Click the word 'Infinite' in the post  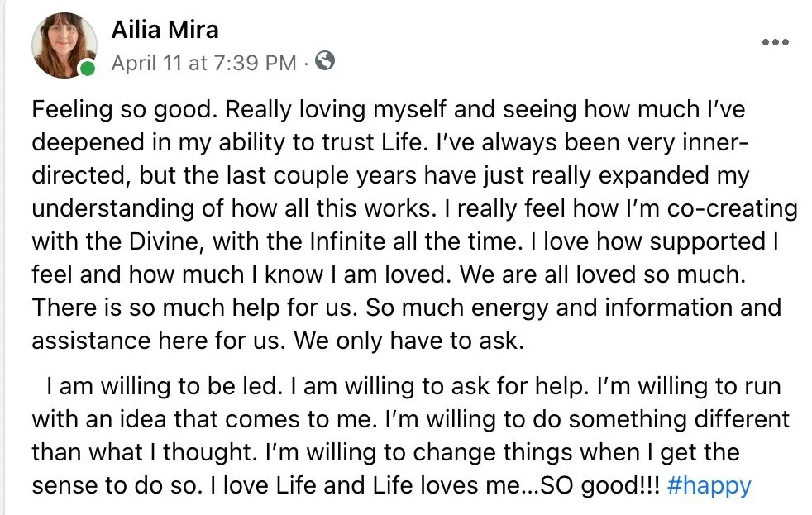[347, 241]
